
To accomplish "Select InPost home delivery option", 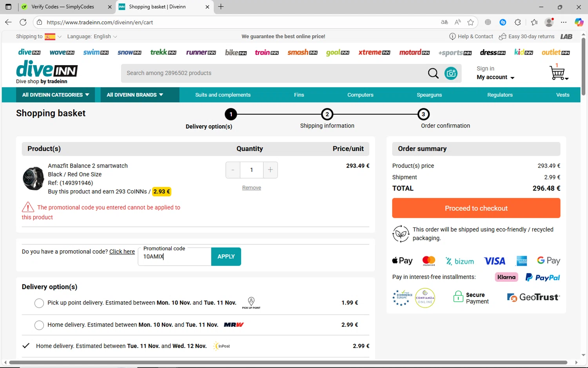I will (x=26, y=346).
